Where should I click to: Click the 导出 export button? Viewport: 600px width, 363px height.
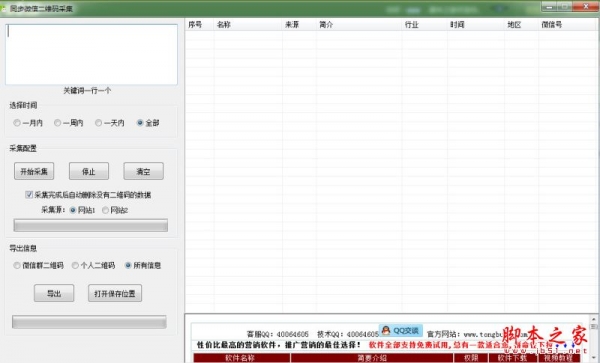click(x=54, y=293)
